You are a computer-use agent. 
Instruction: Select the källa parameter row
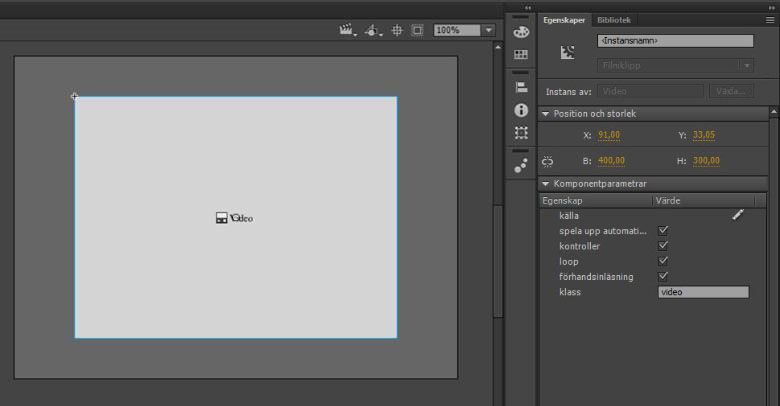click(652, 215)
